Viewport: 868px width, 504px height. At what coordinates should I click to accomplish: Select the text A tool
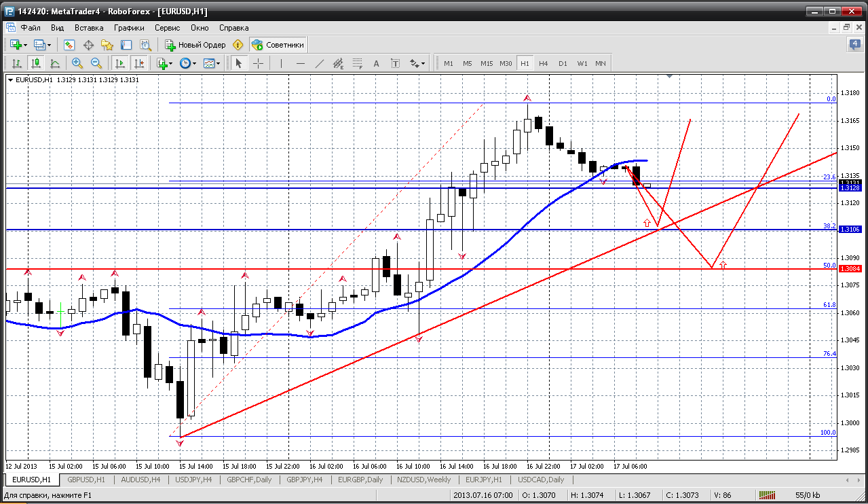click(x=377, y=63)
